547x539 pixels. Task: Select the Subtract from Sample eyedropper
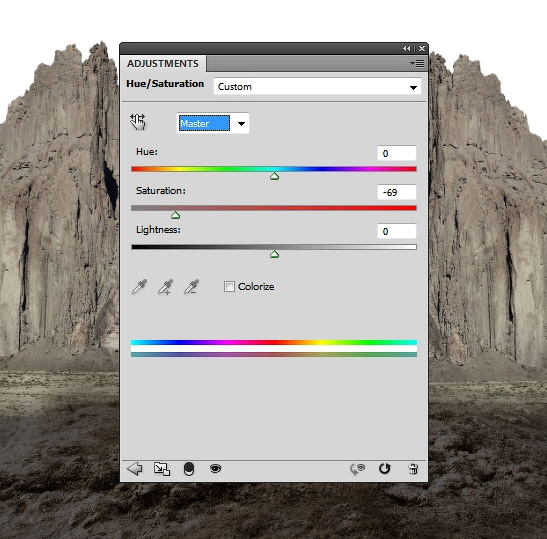[192, 287]
